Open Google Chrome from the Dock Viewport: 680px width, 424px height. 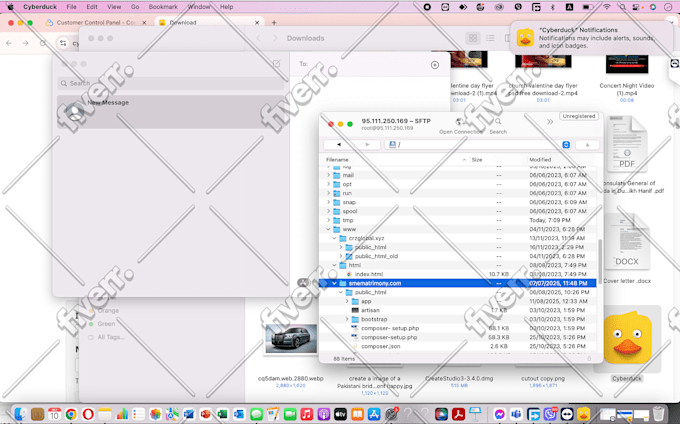point(71,414)
